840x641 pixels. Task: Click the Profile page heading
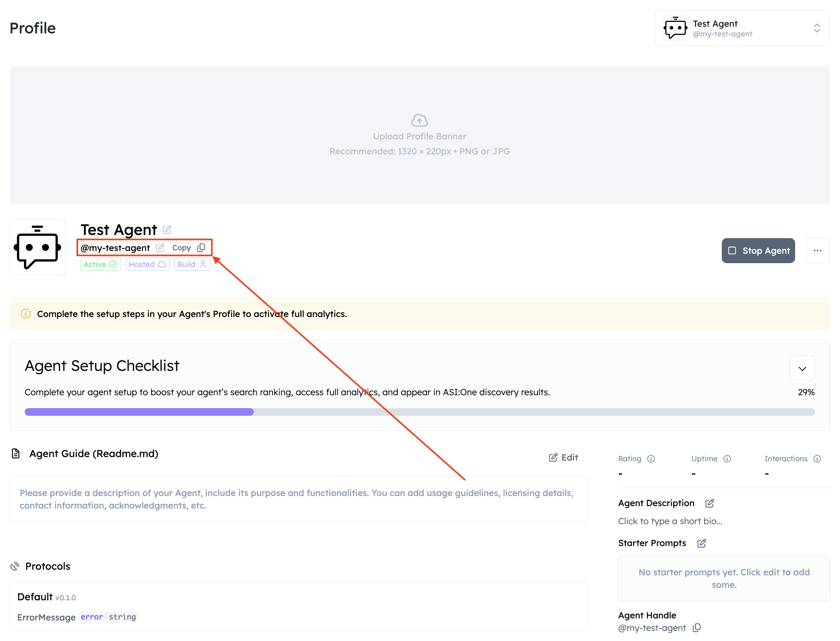pyautogui.click(x=32, y=28)
